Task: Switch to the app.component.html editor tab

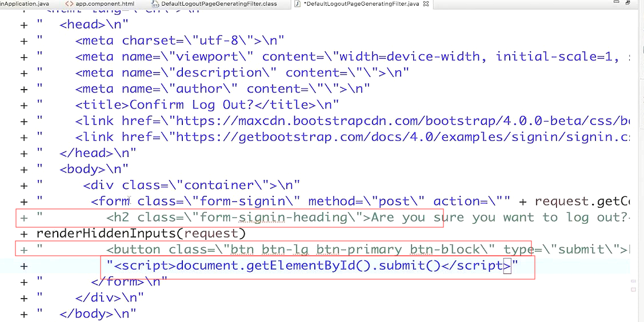Action: point(99,3)
